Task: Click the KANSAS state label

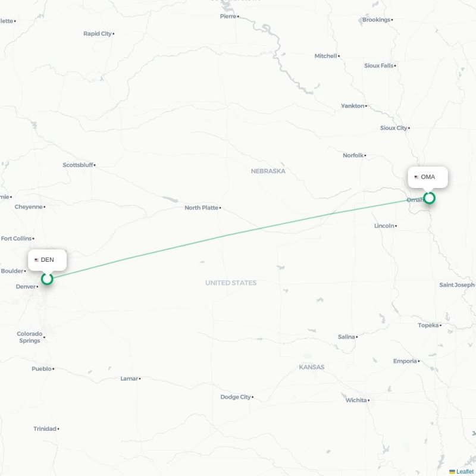Action: [311, 367]
